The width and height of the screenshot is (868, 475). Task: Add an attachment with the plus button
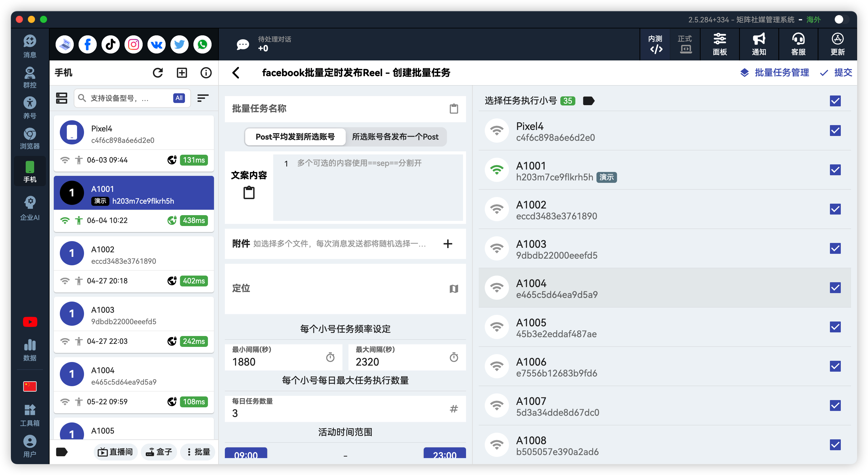(x=448, y=244)
